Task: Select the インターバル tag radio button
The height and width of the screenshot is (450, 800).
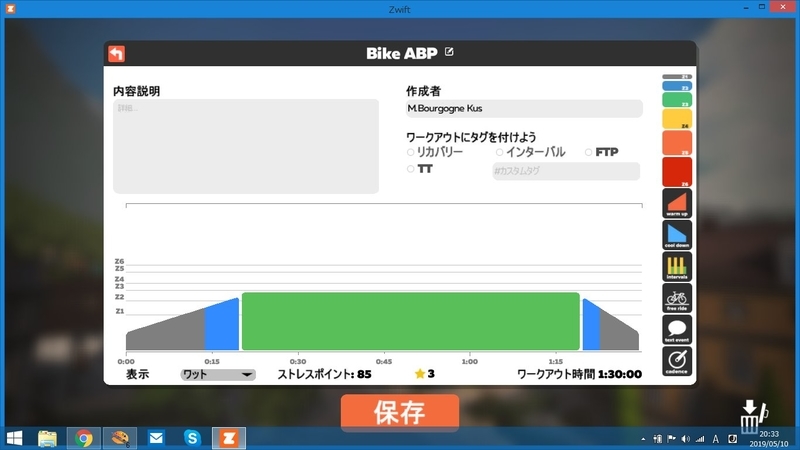Action: click(x=499, y=152)
